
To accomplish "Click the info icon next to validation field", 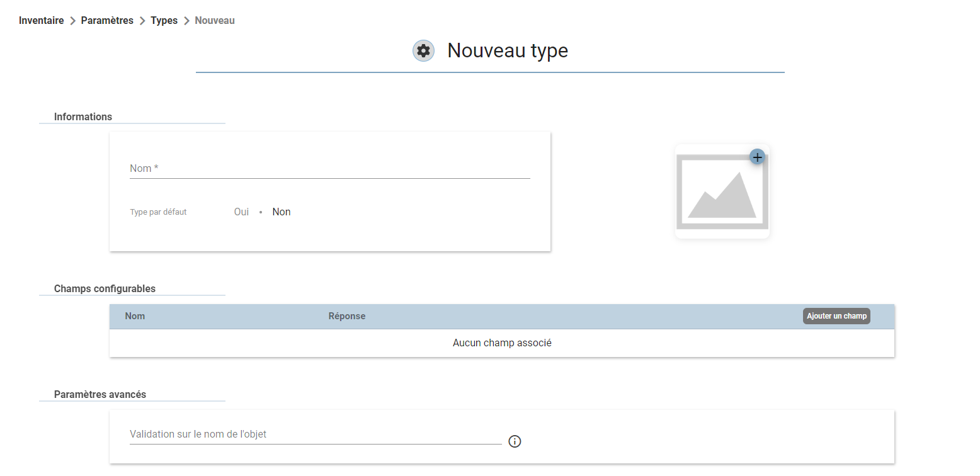I will pyautogui.click(x=515, y=441).
